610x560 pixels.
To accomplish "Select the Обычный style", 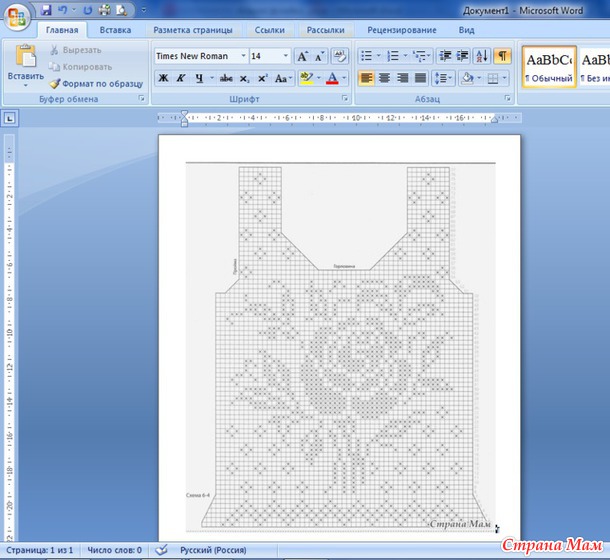I will tap(549, 67).
